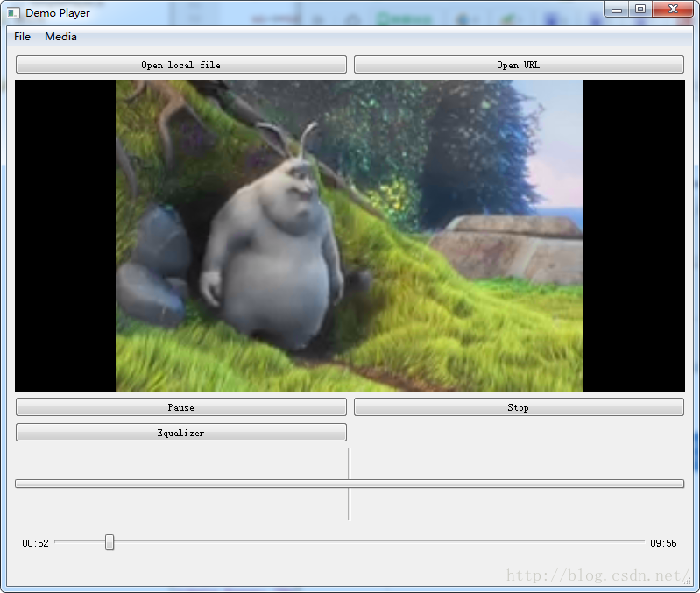Click the window resize grip corner
This screenshot has width=700, height=593.
[688, 580]
